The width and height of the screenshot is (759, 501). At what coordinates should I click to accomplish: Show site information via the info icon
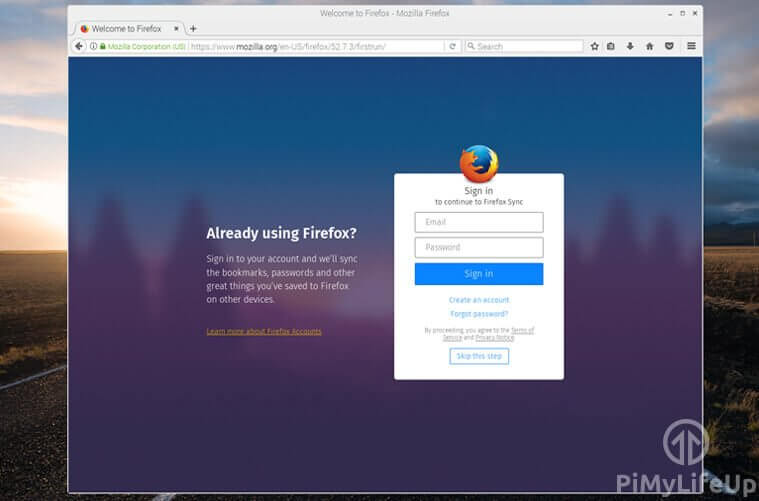(93, 46)
